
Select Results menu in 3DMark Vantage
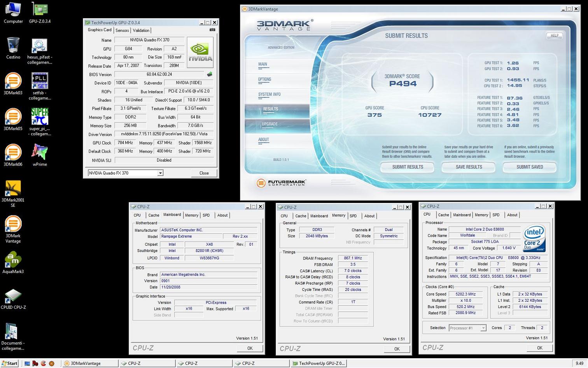(x=277, y=111)
